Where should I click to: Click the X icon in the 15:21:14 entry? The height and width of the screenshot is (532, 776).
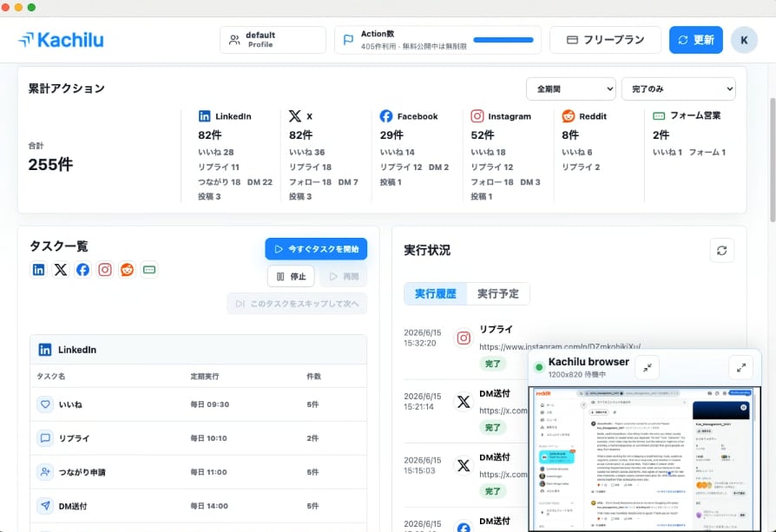tap(464, 401)
